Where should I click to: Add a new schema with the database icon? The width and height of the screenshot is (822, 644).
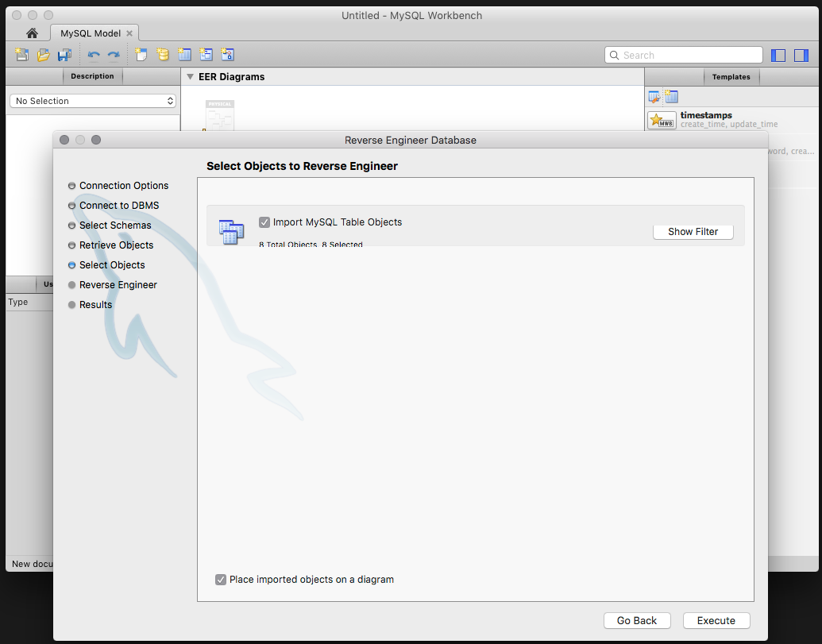[162, 54]
